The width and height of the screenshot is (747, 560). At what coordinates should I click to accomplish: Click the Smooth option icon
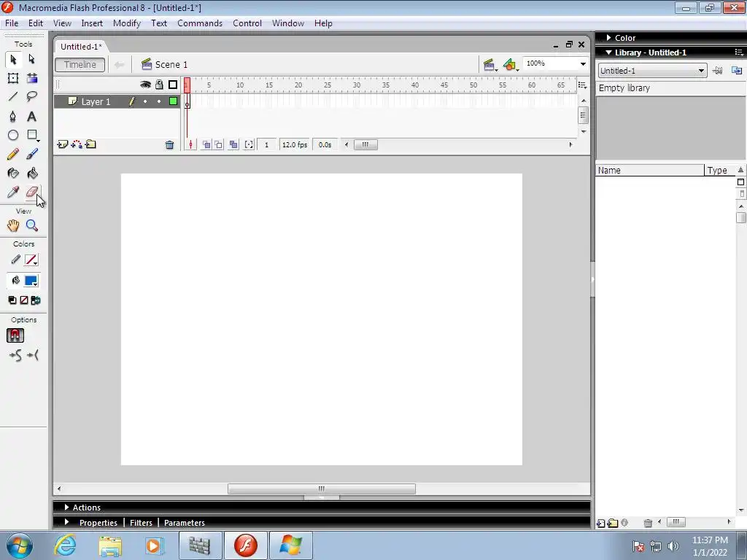(x=15, y=355)
